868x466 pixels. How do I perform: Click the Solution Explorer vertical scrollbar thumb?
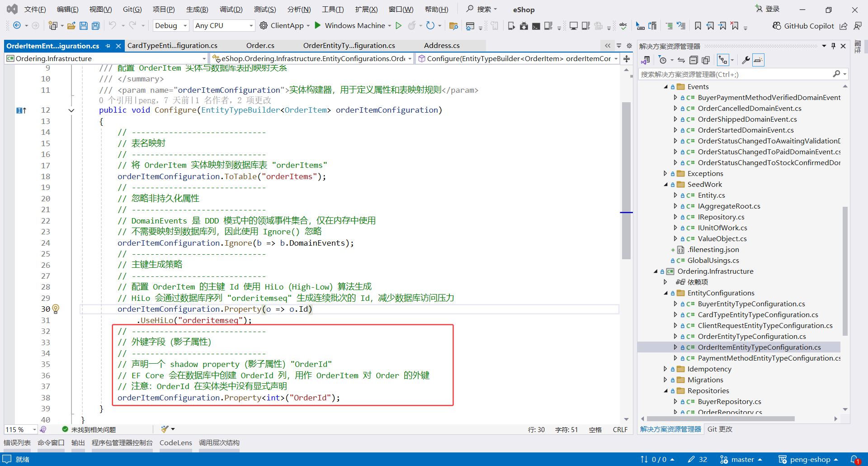click(845, 271)
